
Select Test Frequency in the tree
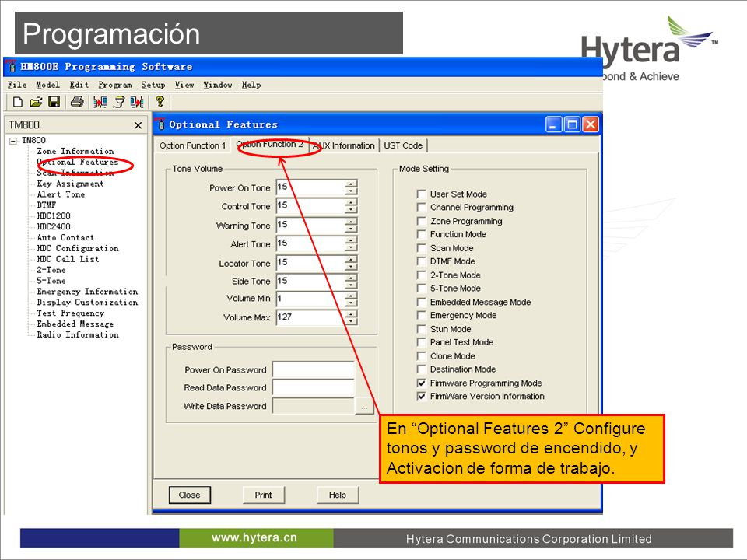[x=71, y=313]
